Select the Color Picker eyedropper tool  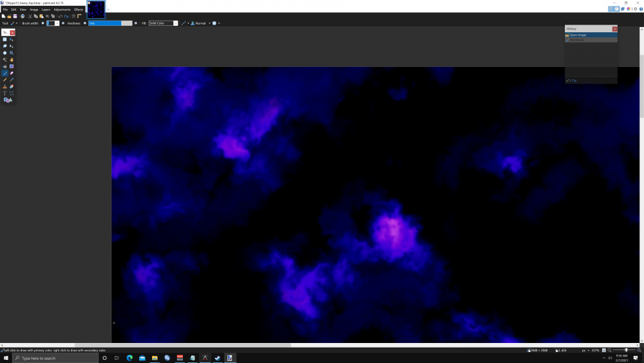point(12,80)
